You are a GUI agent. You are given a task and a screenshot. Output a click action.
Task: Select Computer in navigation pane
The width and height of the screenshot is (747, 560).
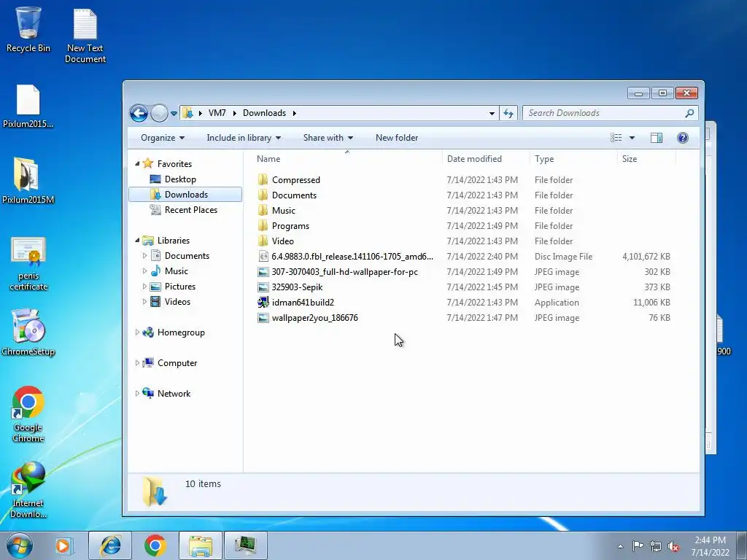(x=177, y=363)
